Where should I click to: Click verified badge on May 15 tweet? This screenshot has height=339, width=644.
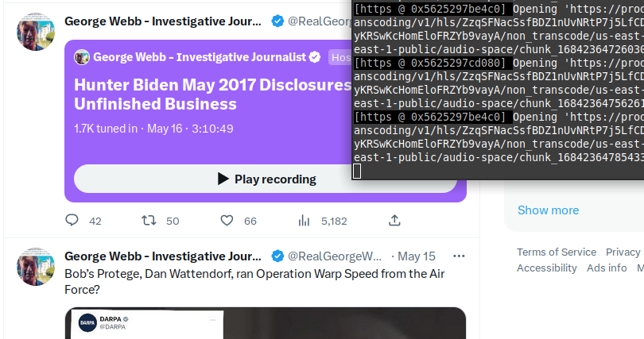coord(277,256)
